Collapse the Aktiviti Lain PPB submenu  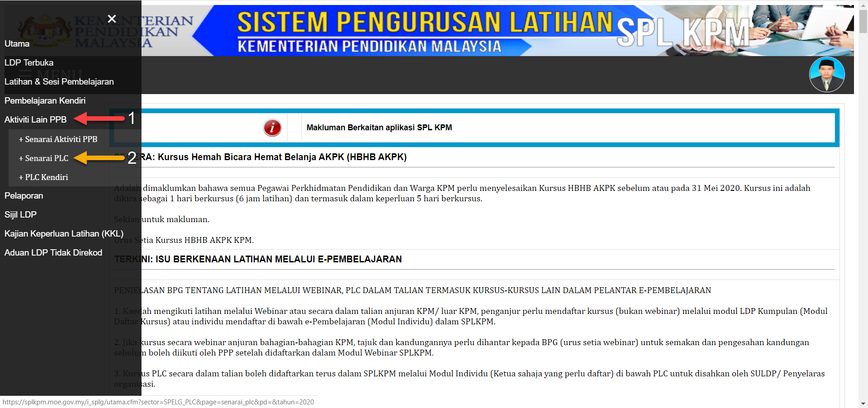(x=35, y=120)
